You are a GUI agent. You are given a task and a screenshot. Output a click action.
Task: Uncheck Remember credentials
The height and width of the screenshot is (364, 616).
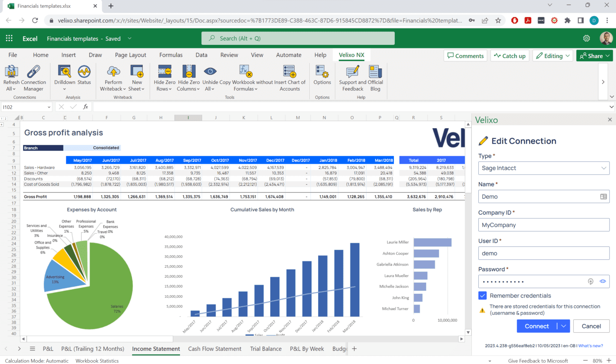pos(483,296)
